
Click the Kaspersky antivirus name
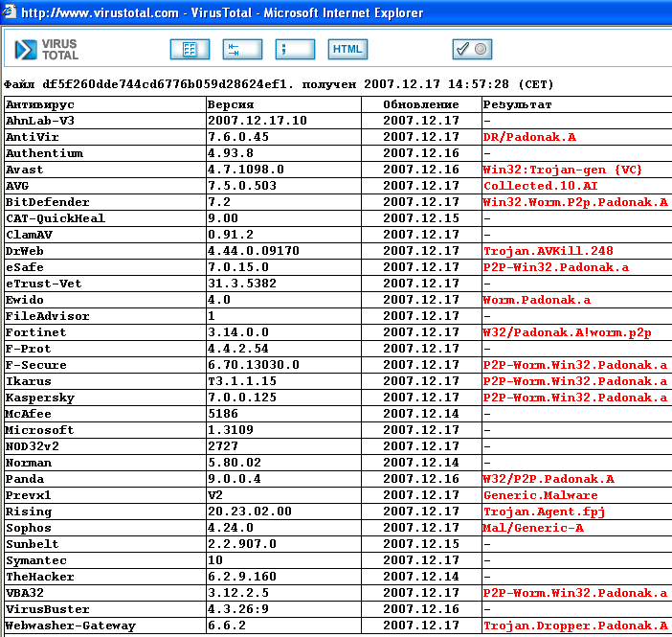tap(40, 398)
